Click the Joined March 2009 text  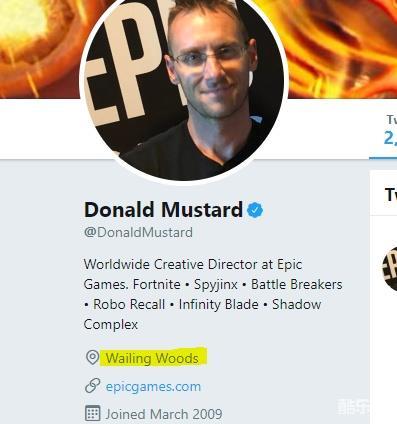click(x=164, y=414)
